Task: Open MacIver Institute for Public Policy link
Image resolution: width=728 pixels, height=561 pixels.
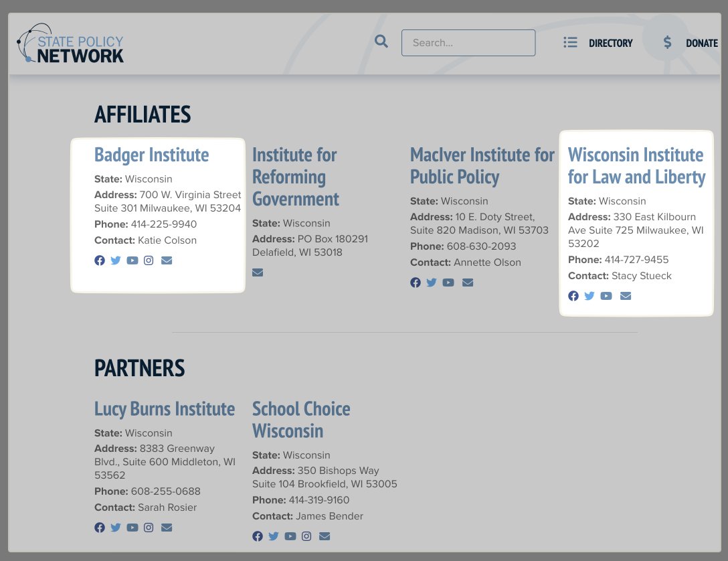Action: [x=482, y=166]
